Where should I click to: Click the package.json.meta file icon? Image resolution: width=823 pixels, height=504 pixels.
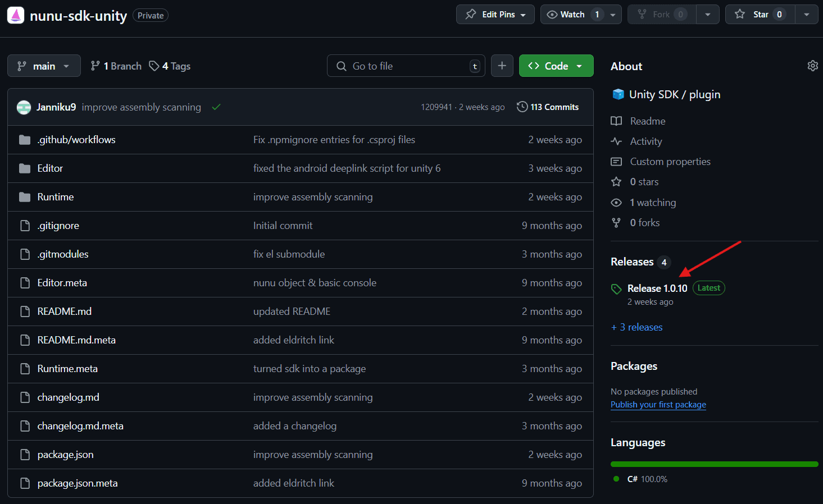pos(25,483)
